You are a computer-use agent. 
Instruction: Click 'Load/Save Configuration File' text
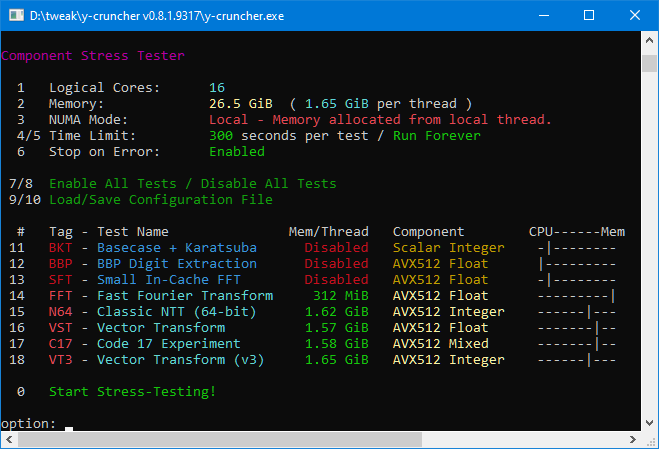pos(161,199)
